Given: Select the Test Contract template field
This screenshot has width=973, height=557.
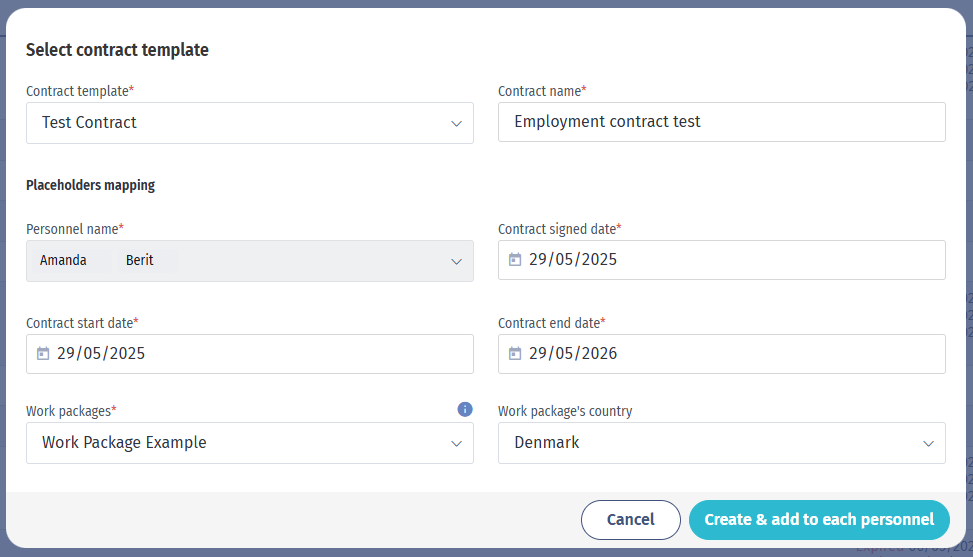Looking at the screenshot, I should click(x=249, y=123).
